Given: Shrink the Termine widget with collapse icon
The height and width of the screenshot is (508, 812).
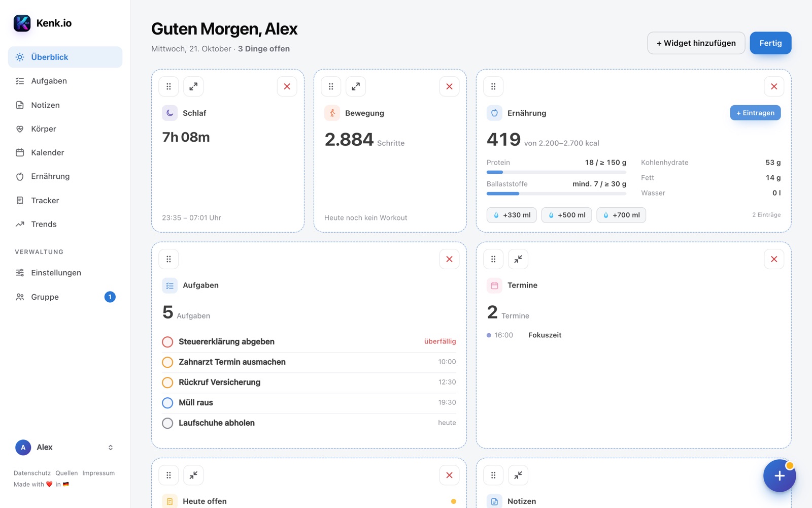Looking at the screenshot, I should tap(518, 259).
